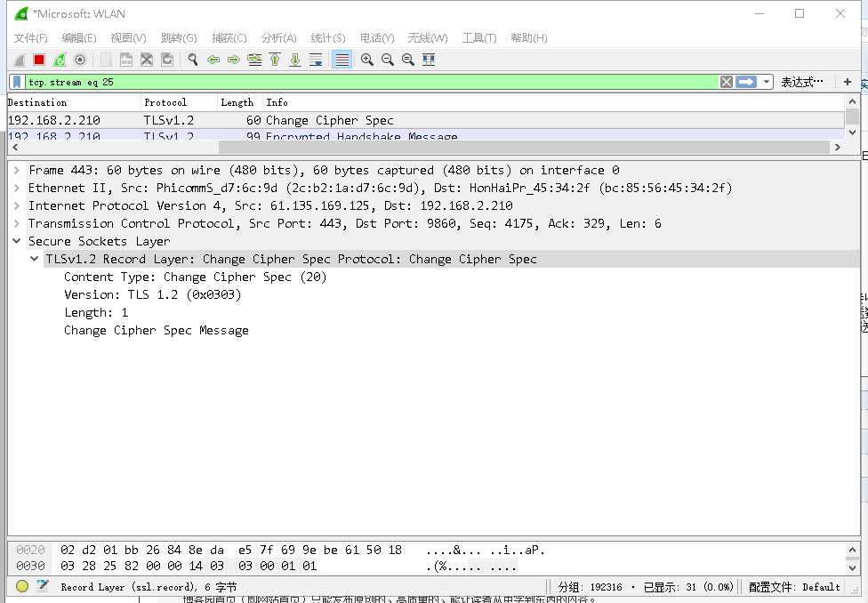Open capture options gear icon

[80, 60]
